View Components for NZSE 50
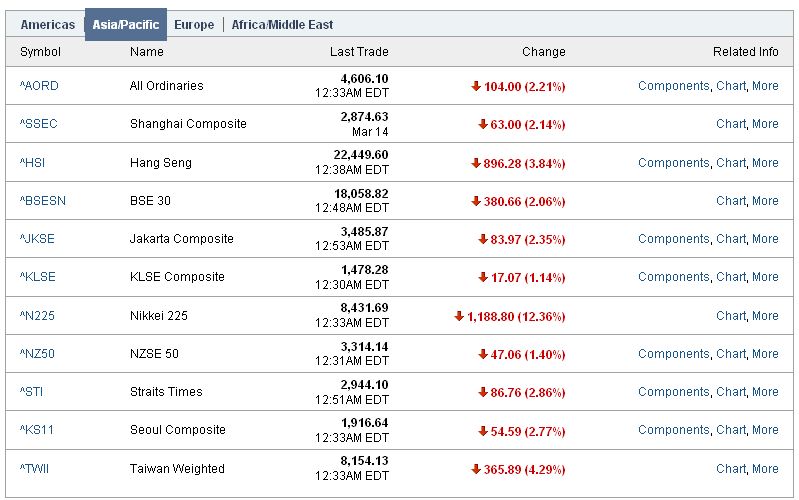The width and height of the screenshot is (799, 500). (674, 354)
